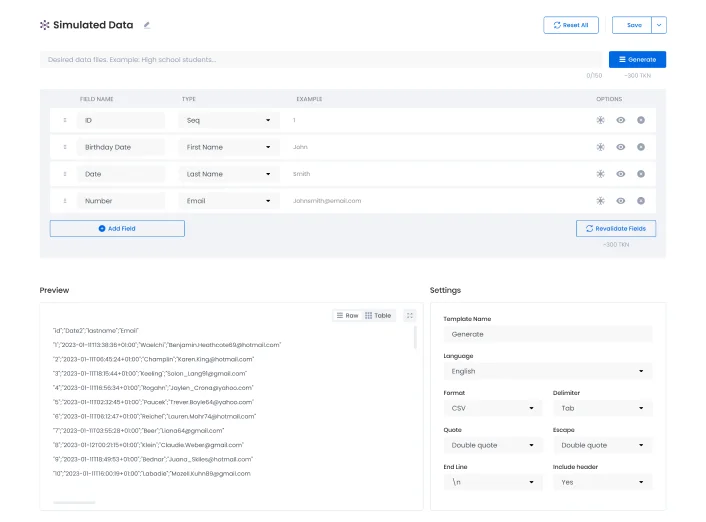
Task: Toggle visibility eye for Birthday Date field
Action: tap(620, 147)
